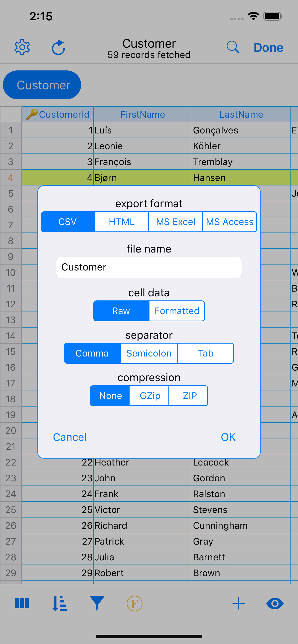The height and width of the screenshot is (644, 298).
Task: Select the highlighted Bjørn cell
Action: click(x=143, y=178)
